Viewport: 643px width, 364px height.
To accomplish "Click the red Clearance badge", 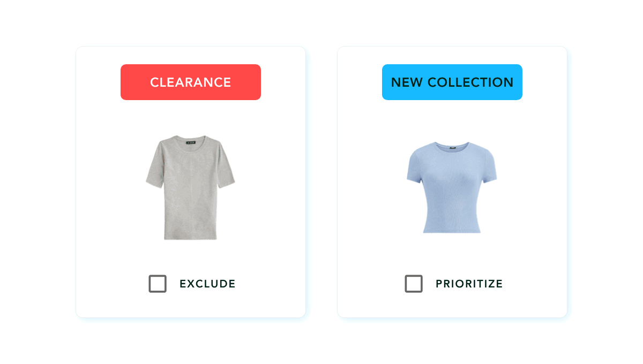I will [191, 82].
